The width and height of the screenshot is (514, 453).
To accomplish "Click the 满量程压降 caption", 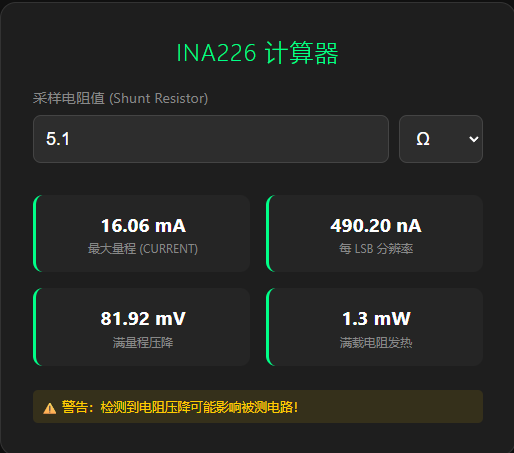I will 143,342.
